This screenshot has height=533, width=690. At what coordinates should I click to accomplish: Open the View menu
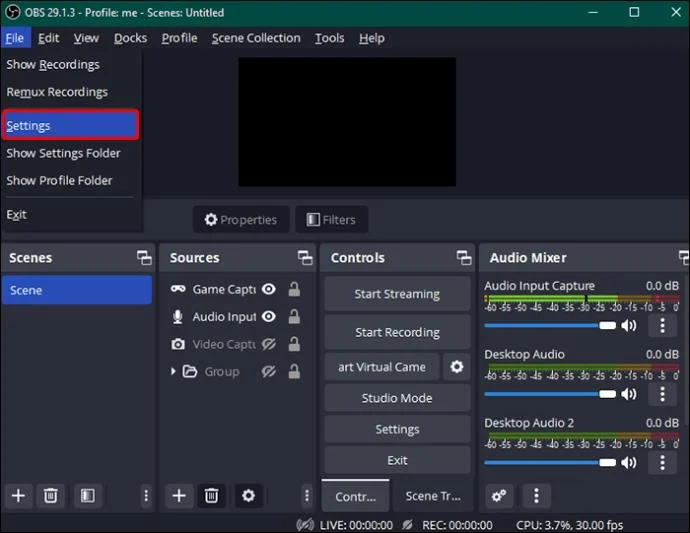coord(86,38)
